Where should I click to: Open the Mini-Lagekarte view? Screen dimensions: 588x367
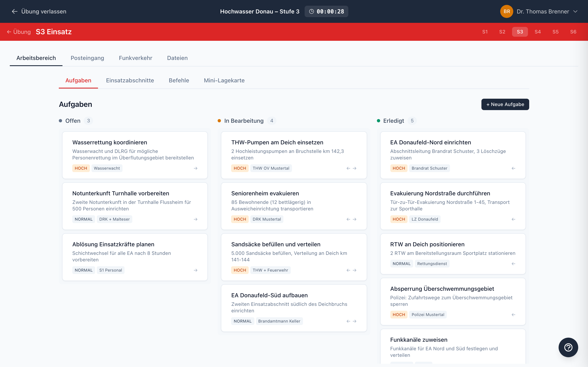point(224,80)
